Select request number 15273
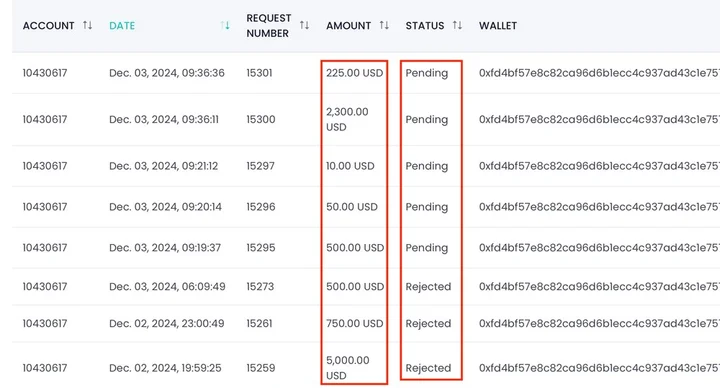720x388 pixels. (260, 287)
